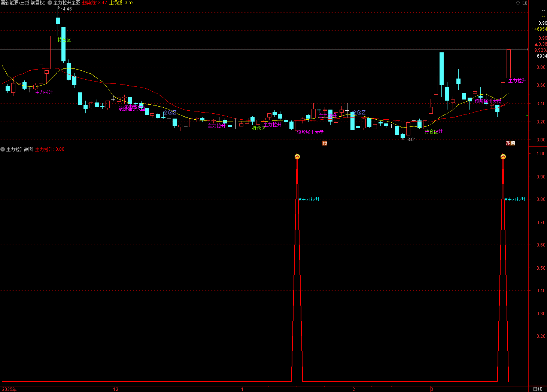Click the 涨榜 event marker tag
The height and width of the screenshot is (392, 547).
click(511, 143)
